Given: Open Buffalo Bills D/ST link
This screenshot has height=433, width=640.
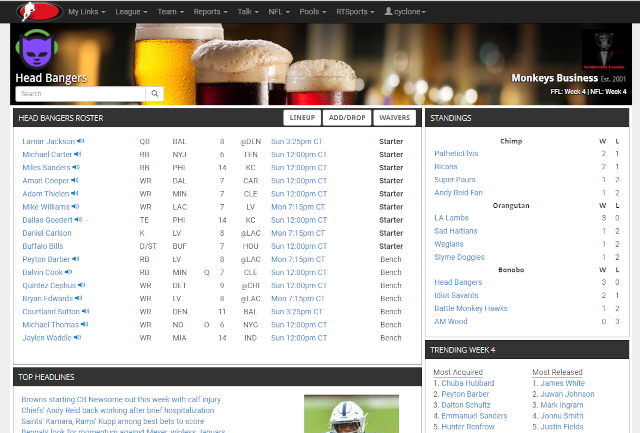Looking at the screenshot, I should click(x=43, y=246).
